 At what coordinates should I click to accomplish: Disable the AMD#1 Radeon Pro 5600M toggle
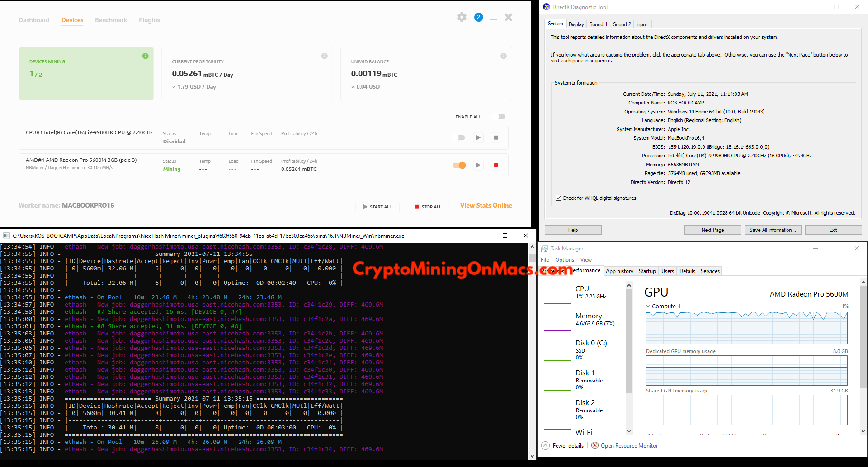click(x=459, y=165)
